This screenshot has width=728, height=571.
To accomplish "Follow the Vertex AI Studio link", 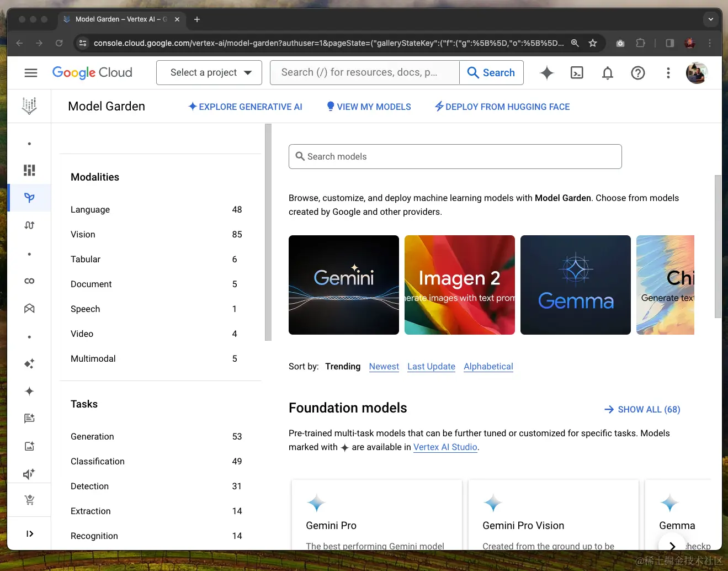I will tap(445, 447).
